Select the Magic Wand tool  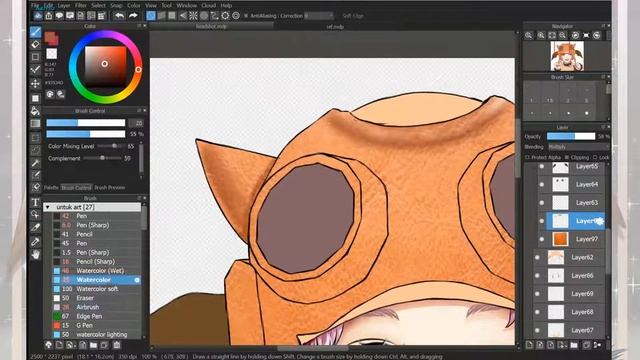[36, 163]
